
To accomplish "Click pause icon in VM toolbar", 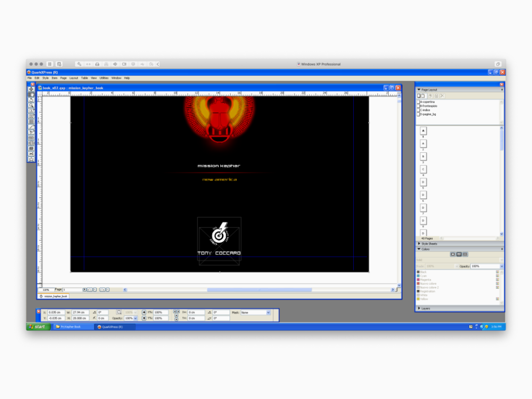I will pyautogui.click(x=50, y=64).
